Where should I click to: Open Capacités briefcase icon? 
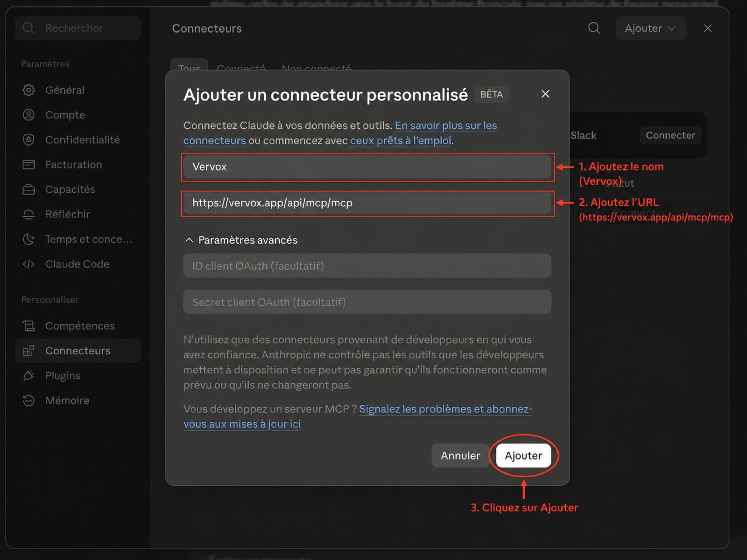(28, 189)
